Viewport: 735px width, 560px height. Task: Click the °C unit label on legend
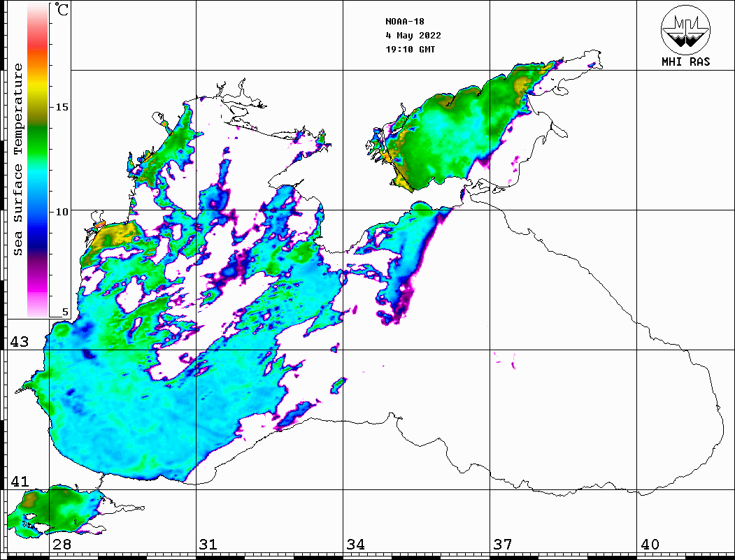[x=62, y=10]
